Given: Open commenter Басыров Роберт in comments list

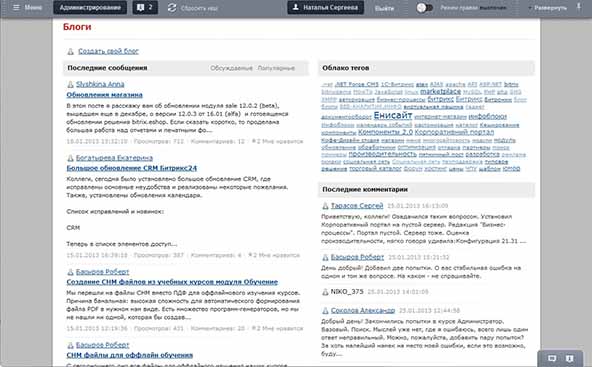Looking at the screenshot, I should 357,257.
